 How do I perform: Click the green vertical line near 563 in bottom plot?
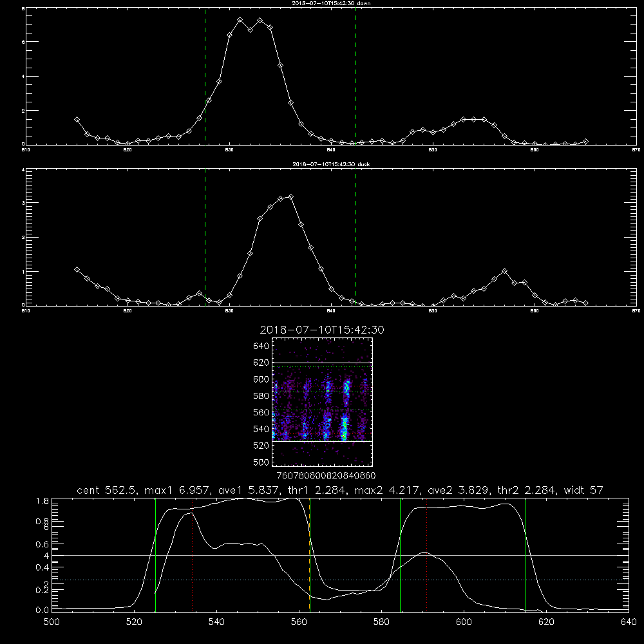[x=310, y=555]
